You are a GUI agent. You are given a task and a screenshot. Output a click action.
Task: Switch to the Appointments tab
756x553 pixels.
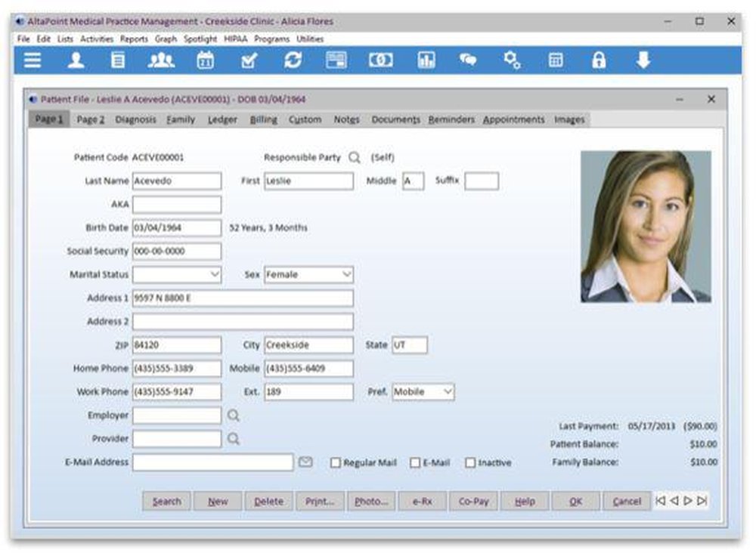[x=514, y=119]
